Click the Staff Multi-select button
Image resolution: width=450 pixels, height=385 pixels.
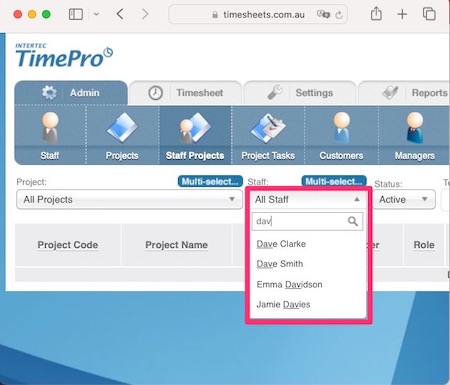(x=334, y=181)
